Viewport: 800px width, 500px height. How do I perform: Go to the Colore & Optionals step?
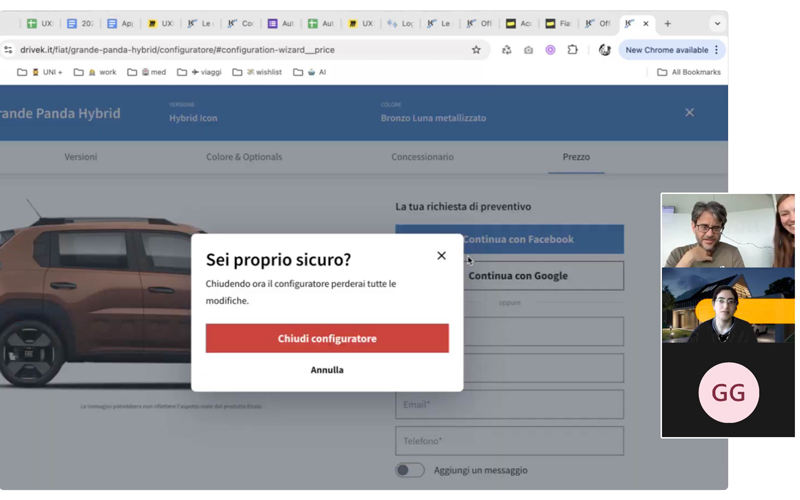[244, 157]
